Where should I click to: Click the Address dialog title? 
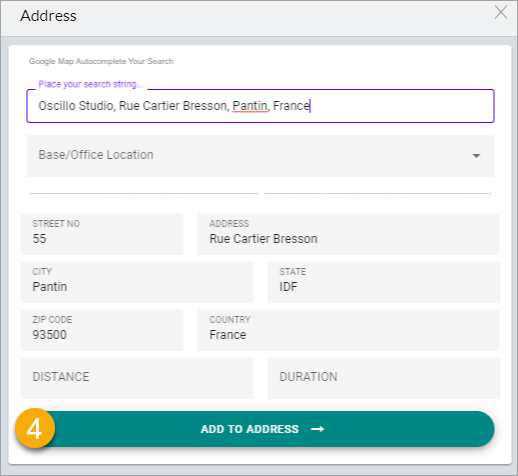(x=48, y=16)
